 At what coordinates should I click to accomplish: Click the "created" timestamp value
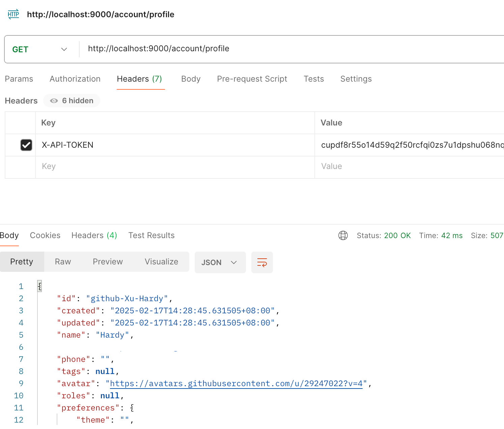coord(193,311)
